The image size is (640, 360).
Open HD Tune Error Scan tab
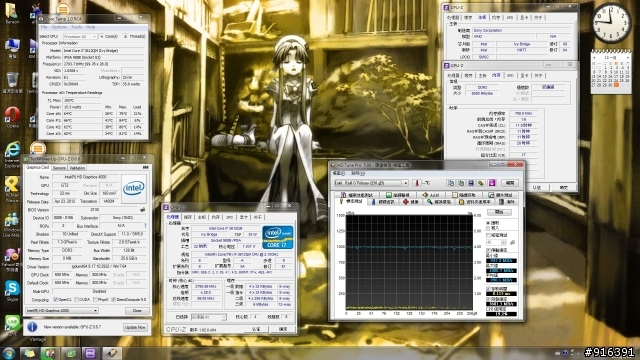pyautogui.click(x=438, y=202)
